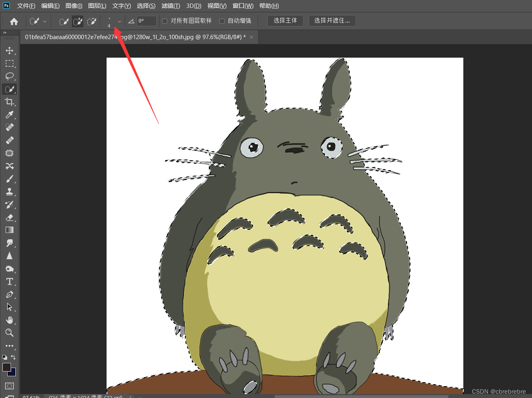The width and height of the screenshot is (532, 398).
Task: Open the 帮助(H) menu
Action: pyautogui.click(x=269, y=6)
